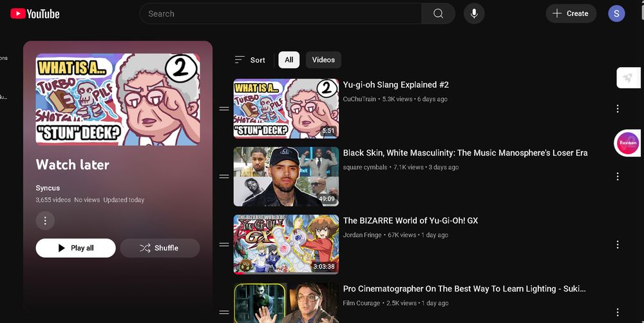Image resolution: width=644 pixels, height=323 pixels.
Task: Start voice search with the microphone
Action: click(x=474, y=14)
